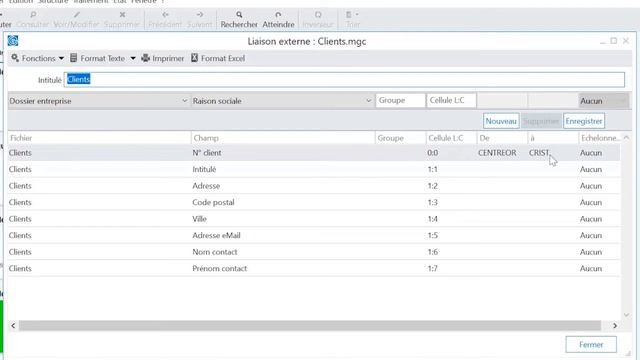Click the greyed Supprimer button in dialog

click(x=541, y=121)
